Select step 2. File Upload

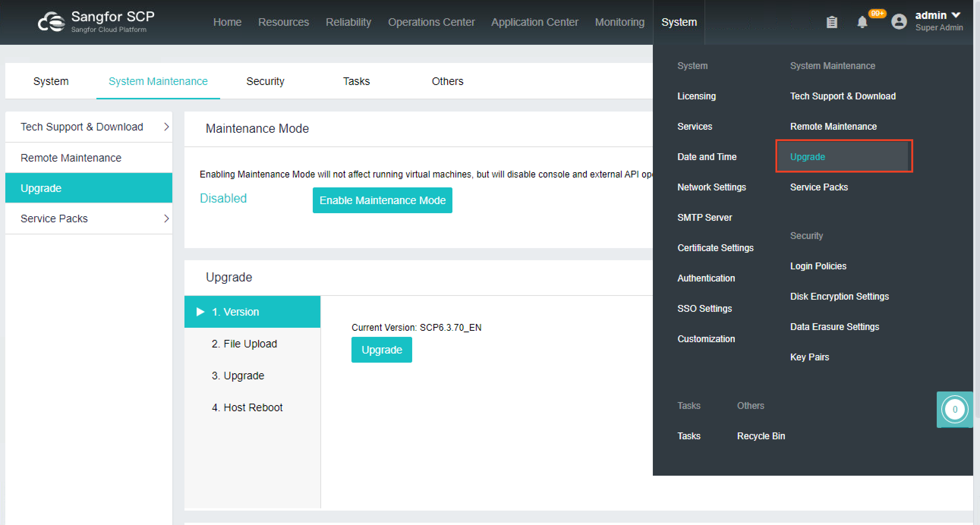click(252, 344)
